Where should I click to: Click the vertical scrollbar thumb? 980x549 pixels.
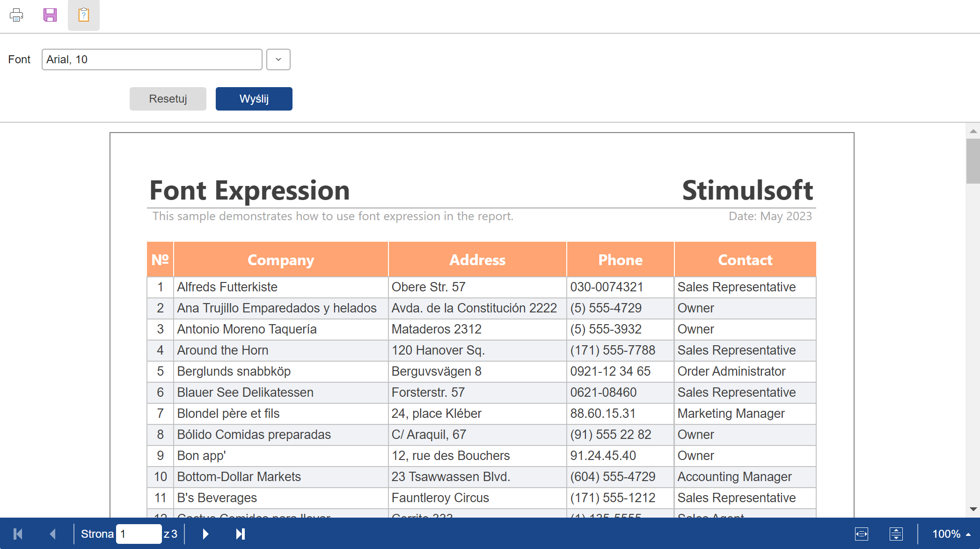pyautogui.click(x=973, y=161)
